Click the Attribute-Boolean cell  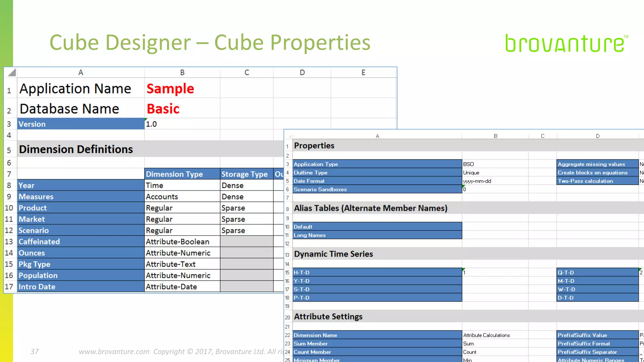click(182, 242)
